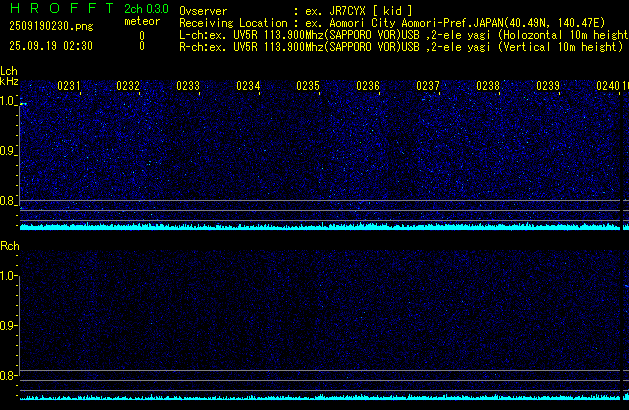
Task: Click the Lch channel label
Action: [9, 71]
